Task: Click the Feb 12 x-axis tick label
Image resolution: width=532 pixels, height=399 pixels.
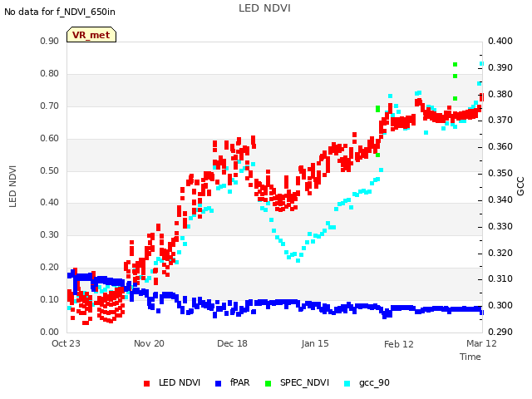Action: [x=399, y=344]
